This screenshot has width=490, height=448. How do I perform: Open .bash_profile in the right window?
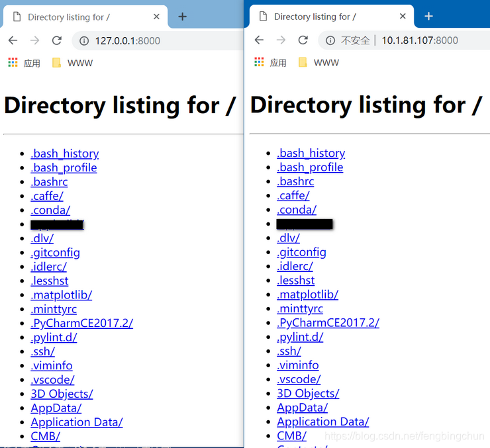click(x=310, y=167)
